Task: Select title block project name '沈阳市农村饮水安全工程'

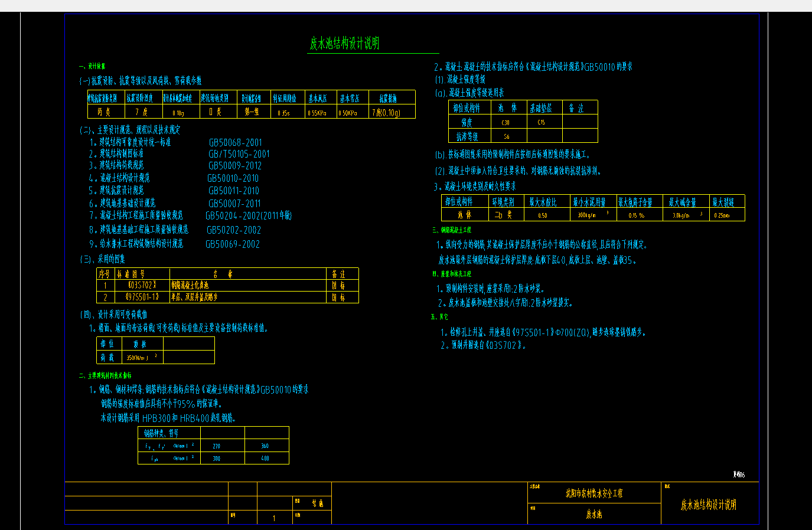Action: [x=594, y=493]
